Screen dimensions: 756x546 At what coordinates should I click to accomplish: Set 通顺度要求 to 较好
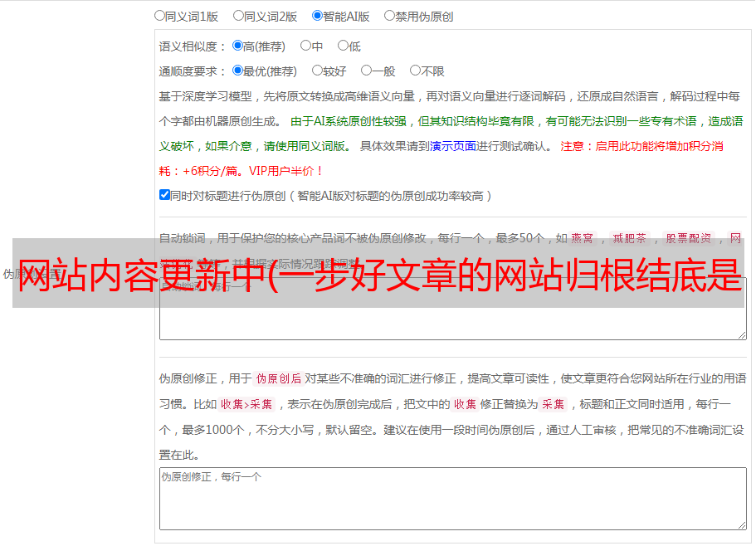pyautogui.click(x=317, y=71)
